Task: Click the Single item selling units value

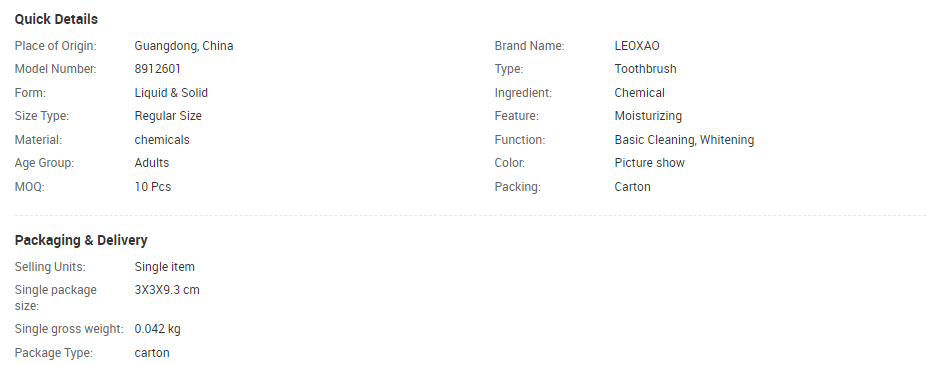Action: click(165, 267)
